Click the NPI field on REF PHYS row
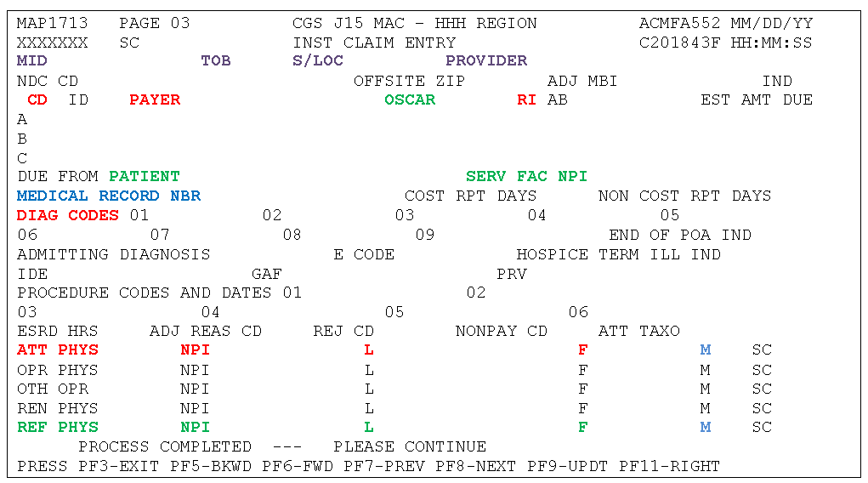868x483 pixels. [x=195, y=428]
